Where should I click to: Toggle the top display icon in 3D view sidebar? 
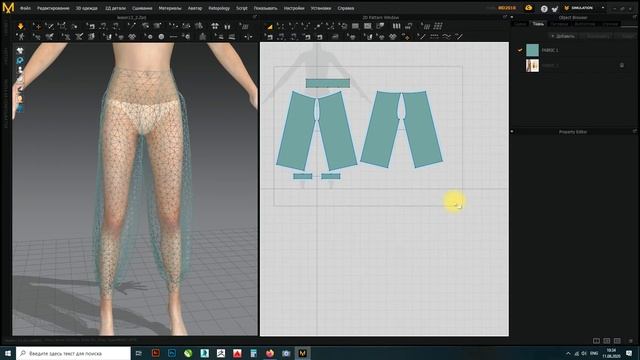point(20,51)
